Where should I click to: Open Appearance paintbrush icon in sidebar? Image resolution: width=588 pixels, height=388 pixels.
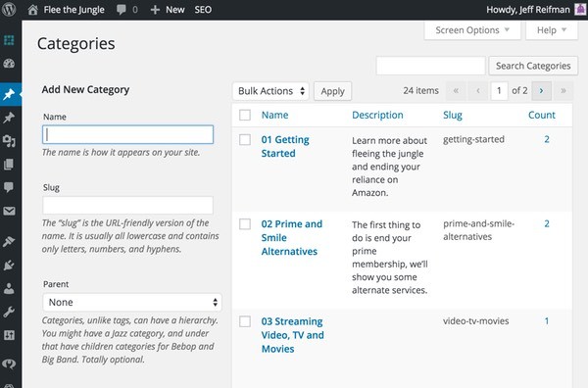(x=9, y=242)
